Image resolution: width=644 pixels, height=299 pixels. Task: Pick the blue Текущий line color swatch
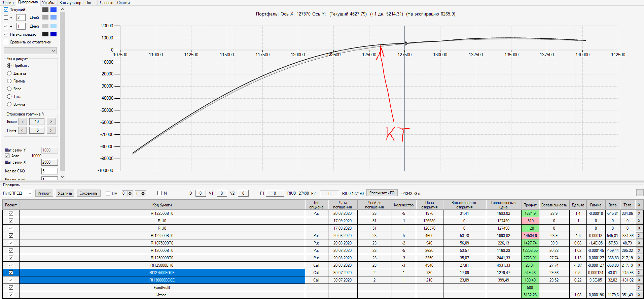[53, 10]
